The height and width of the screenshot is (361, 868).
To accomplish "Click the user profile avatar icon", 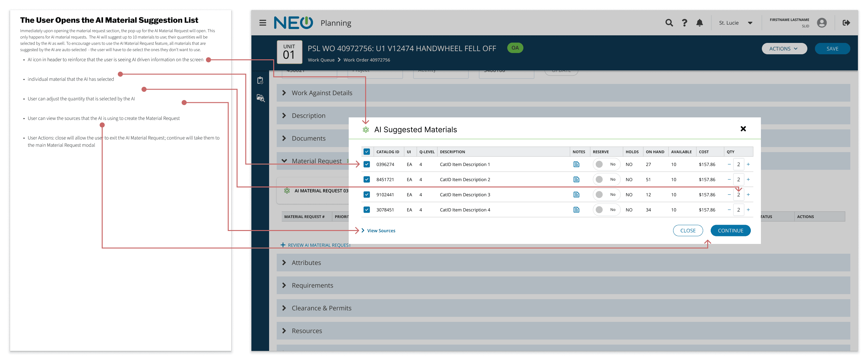I will [822, 23].
